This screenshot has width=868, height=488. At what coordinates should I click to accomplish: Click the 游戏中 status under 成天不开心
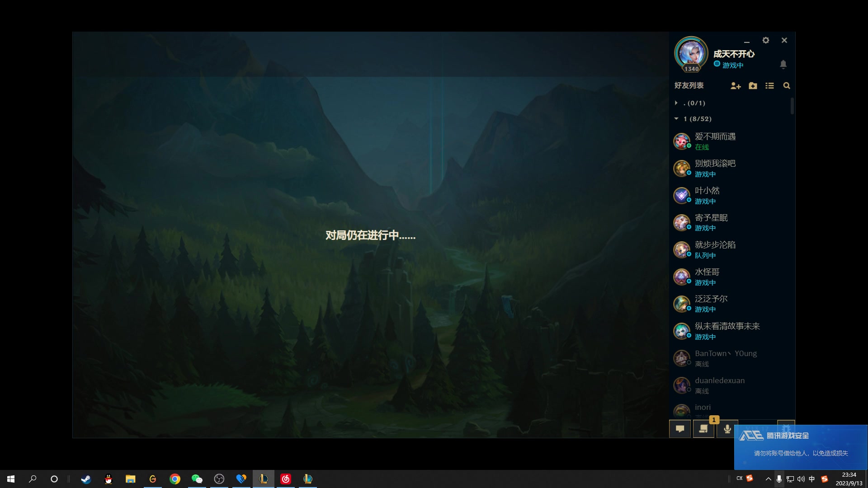tap(732, 66)
